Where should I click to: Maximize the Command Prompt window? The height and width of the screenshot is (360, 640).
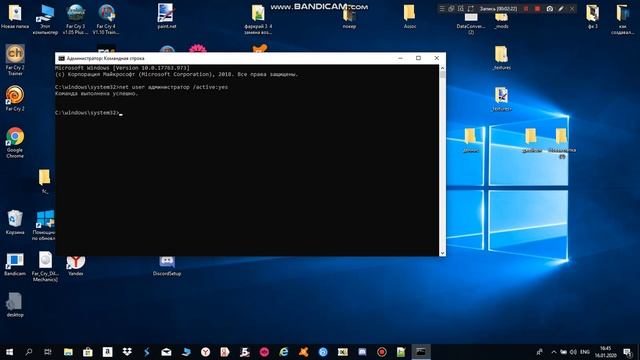pyautogui.click(x=418, y=58)
